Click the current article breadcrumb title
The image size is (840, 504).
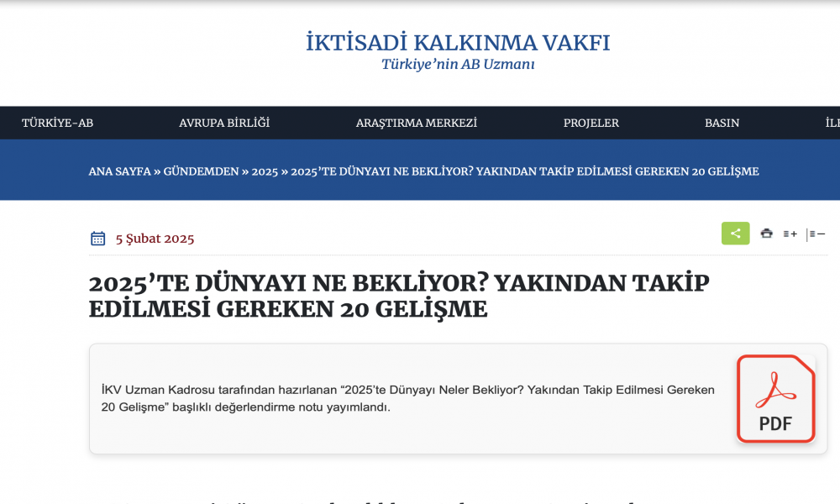525,171
